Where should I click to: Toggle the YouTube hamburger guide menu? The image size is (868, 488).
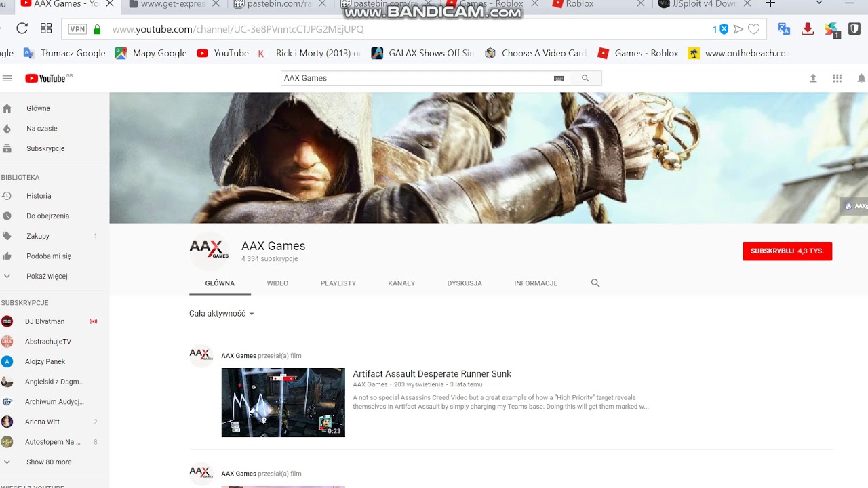7,79
